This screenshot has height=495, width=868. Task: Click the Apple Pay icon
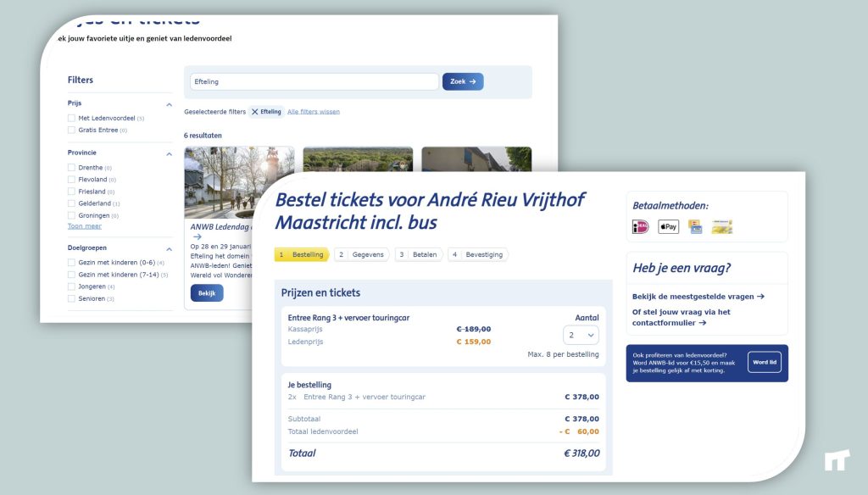(x=669, y=227)
